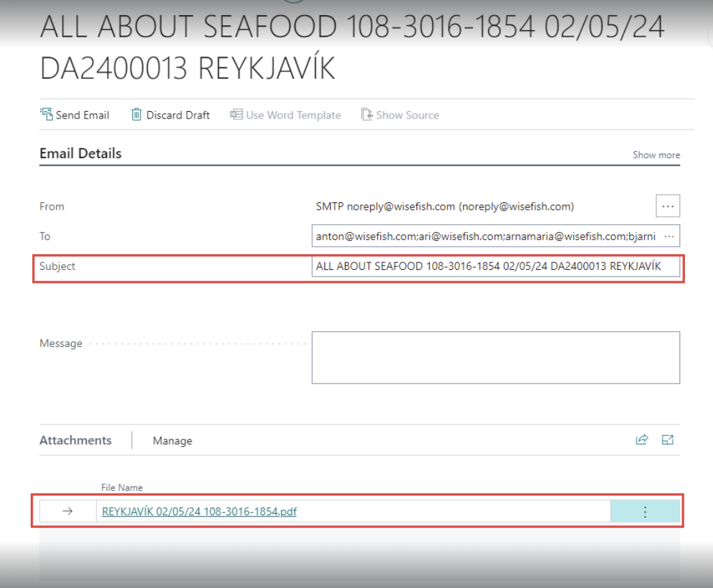This screenshot has width=713, height=588.
Task: Click the row arrow beside the PDF attachment
Action: tap(67, 511)
